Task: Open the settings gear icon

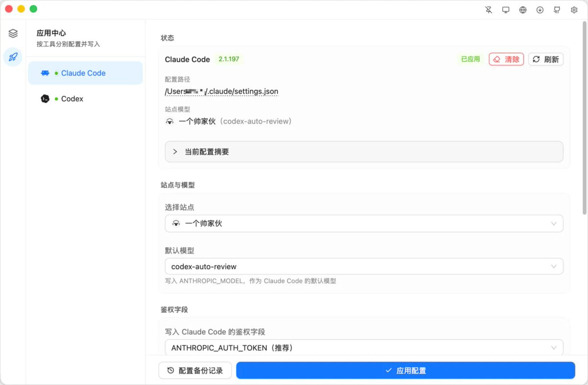Action: (x=574, y=10)
